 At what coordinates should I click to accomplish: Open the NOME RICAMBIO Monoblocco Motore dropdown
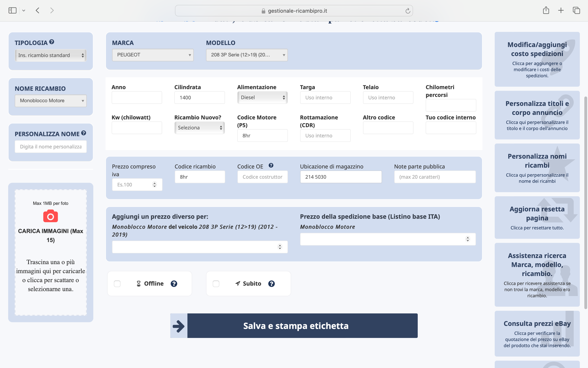point(51,101)
